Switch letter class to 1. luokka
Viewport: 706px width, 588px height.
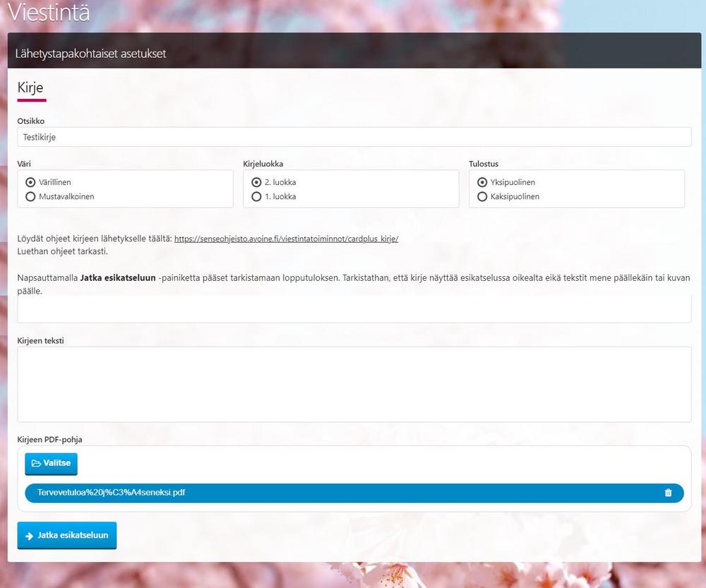(x=256, y=197)
